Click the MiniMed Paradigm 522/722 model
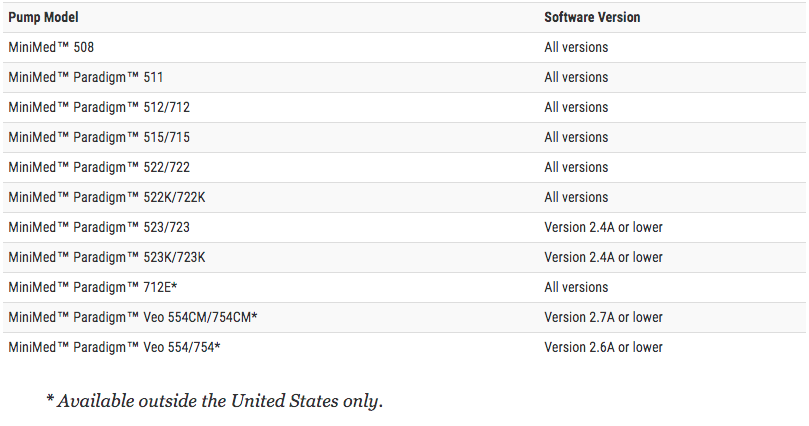The image size is (809, 426). 99,167
